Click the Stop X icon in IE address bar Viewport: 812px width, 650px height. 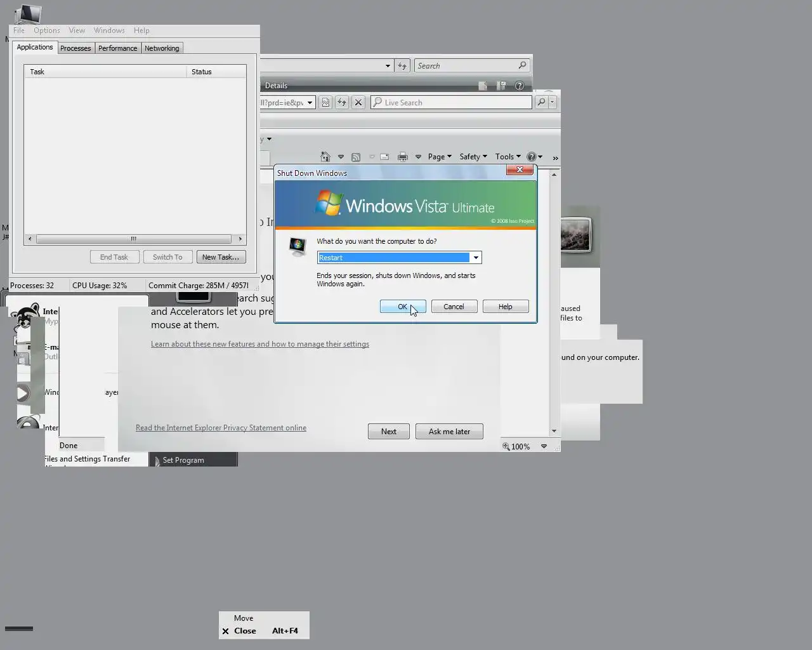click(358, 102)
